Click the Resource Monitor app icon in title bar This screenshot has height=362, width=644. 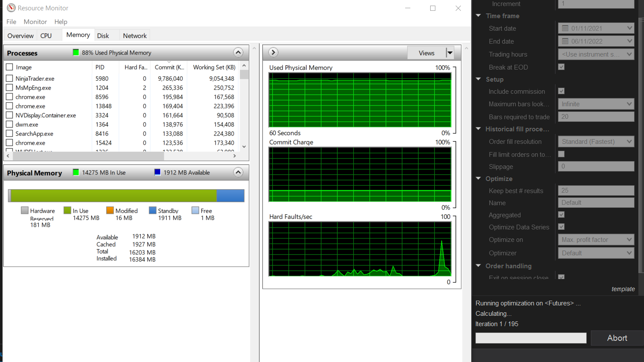point(11,8)
